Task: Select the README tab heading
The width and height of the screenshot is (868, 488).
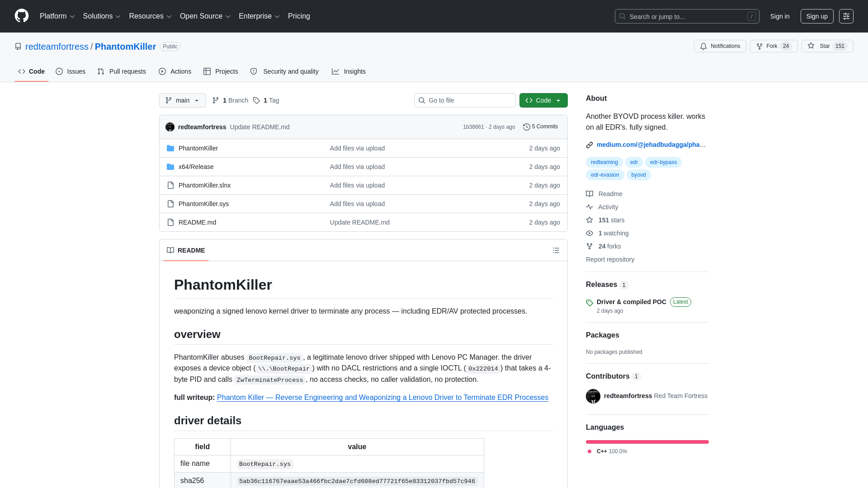Action: pos(186,250)
